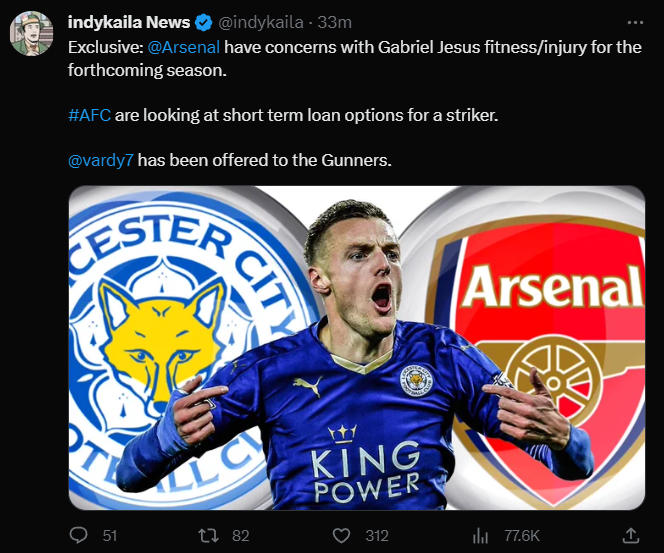The width and height of the screenshot is (664, 553).
Task: Open the Vardy Leicester Arsenal image
Action: 357,348
